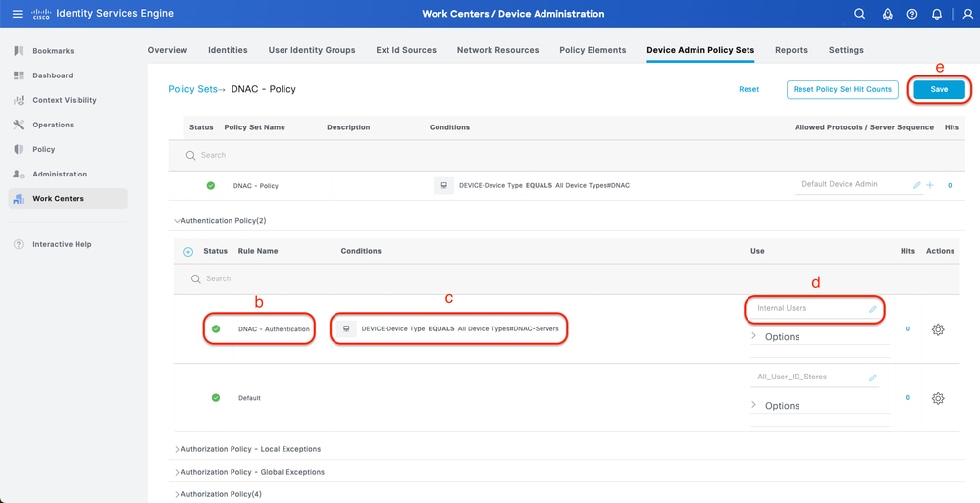The image size is (980, 503).
Task: Expand Authorization Policy - Local Exceptions
Action: (177, 449)
